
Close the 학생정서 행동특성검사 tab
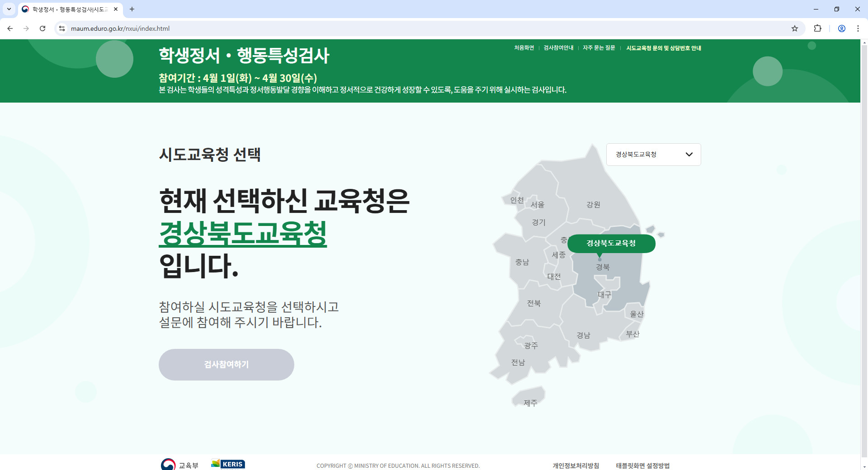(x=116, y=9)
